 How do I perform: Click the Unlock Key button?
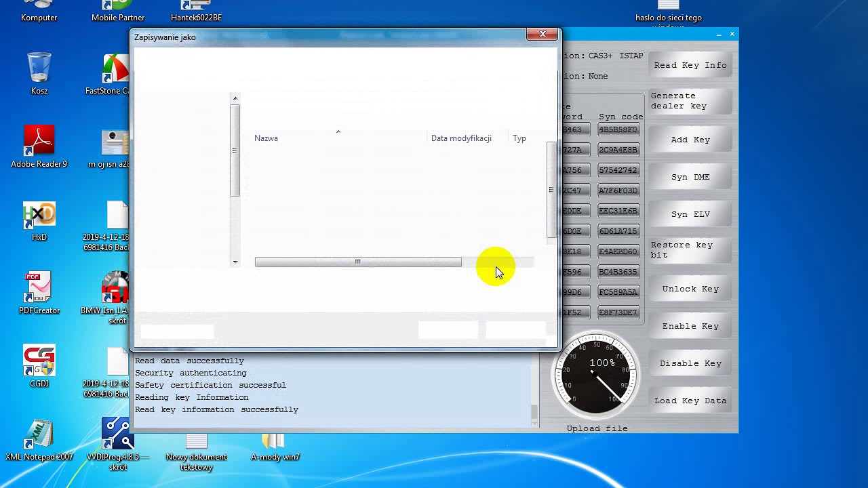tap(690, 289)
